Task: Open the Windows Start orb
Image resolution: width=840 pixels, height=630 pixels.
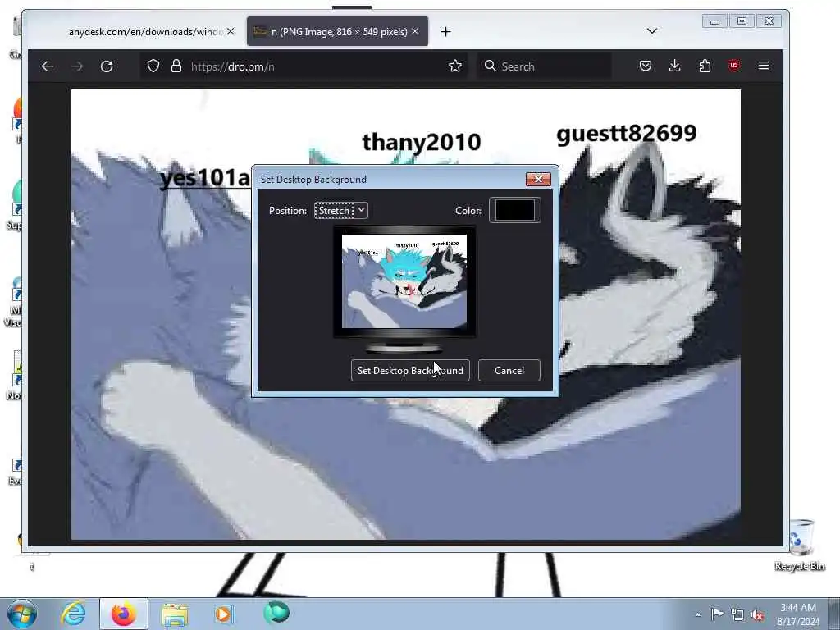Action: coord(22,614)
